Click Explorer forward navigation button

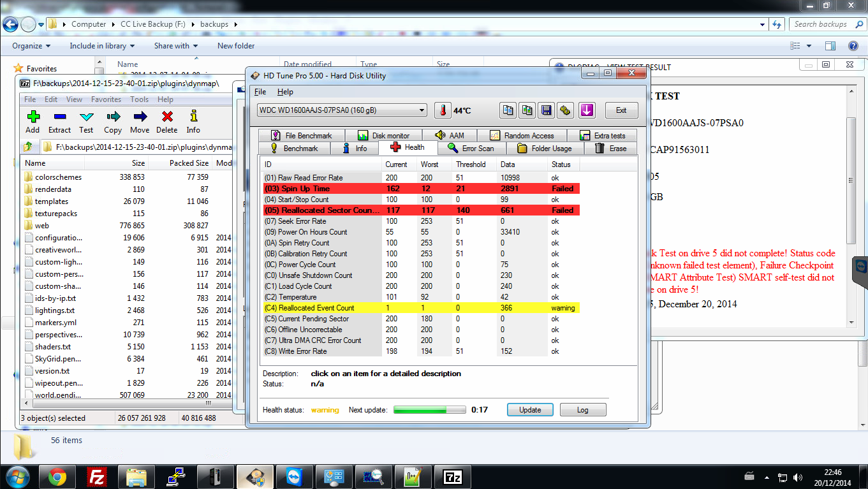point(28,24)
